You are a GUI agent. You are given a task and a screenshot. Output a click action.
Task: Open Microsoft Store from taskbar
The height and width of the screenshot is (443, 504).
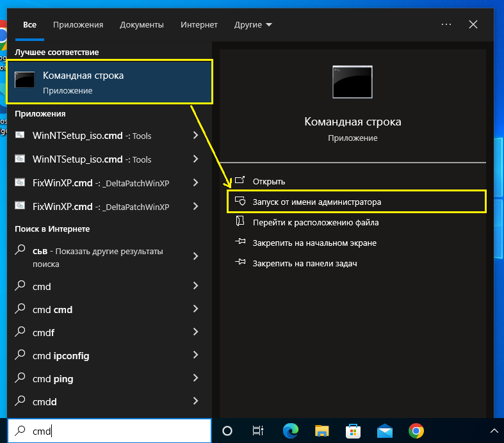click(353, 431)
